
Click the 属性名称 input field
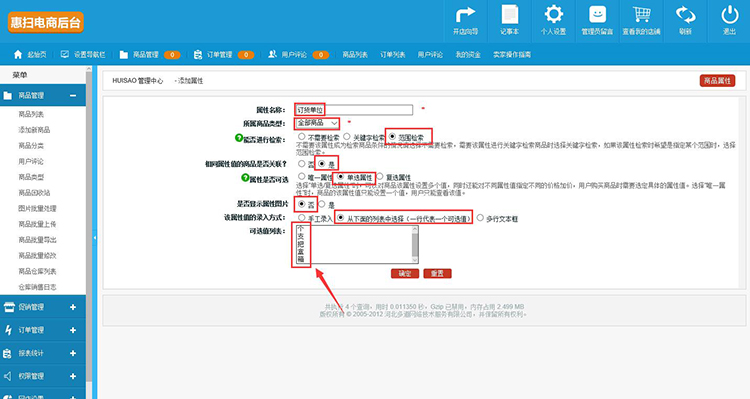(x=354, y=110)
